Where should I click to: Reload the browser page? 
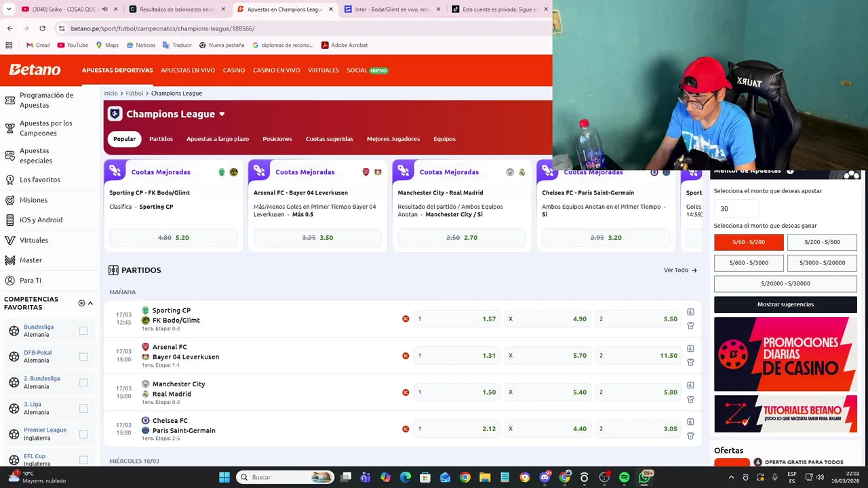coord(42,28)
